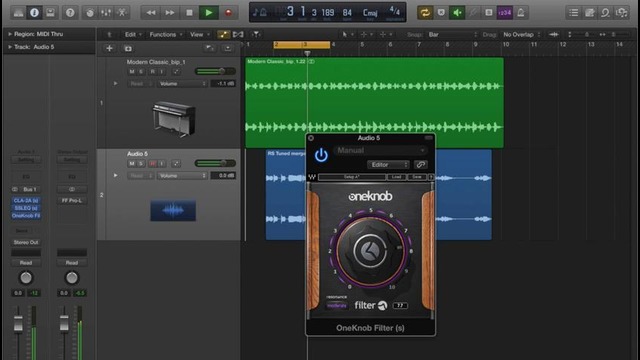Open the Editor view dropdown in plugin window
The width and height of the screenshot is (640, 360).
tap(388, 165)
